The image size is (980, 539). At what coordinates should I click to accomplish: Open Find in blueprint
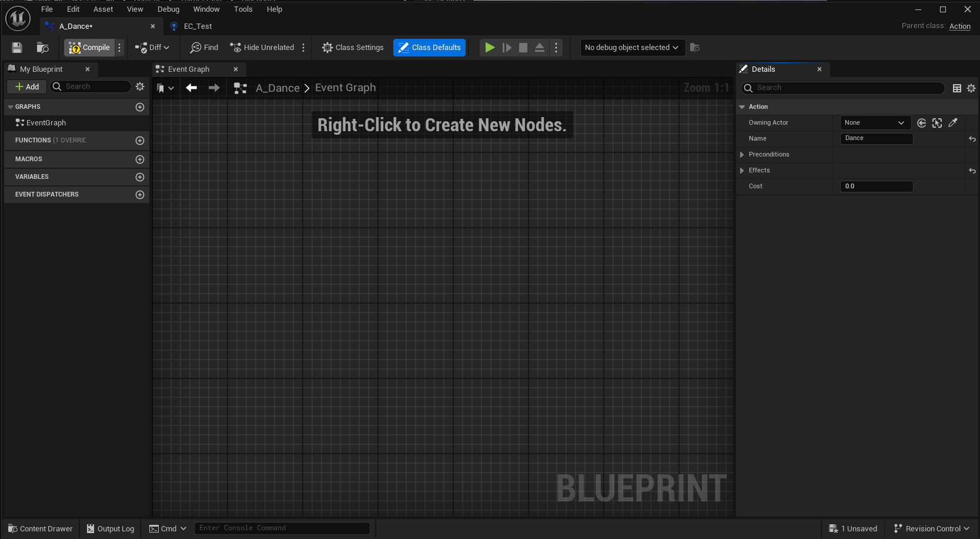[204, 48]
